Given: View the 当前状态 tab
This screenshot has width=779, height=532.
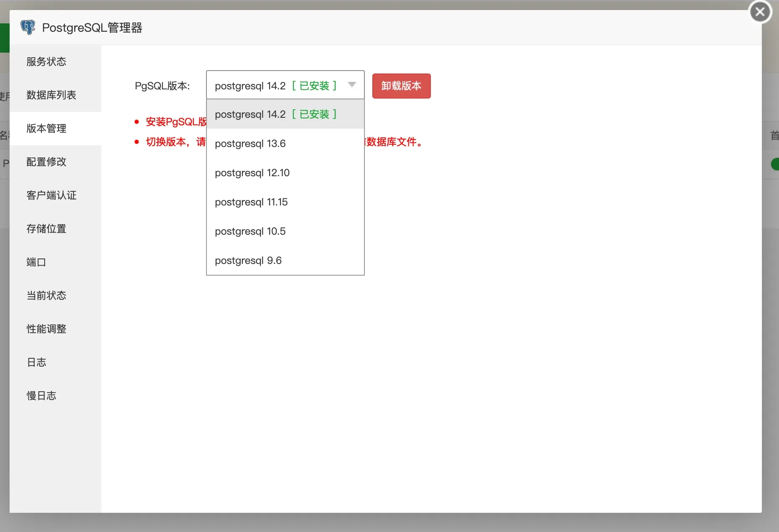Looking at the screenshot, I should [55, 296].
